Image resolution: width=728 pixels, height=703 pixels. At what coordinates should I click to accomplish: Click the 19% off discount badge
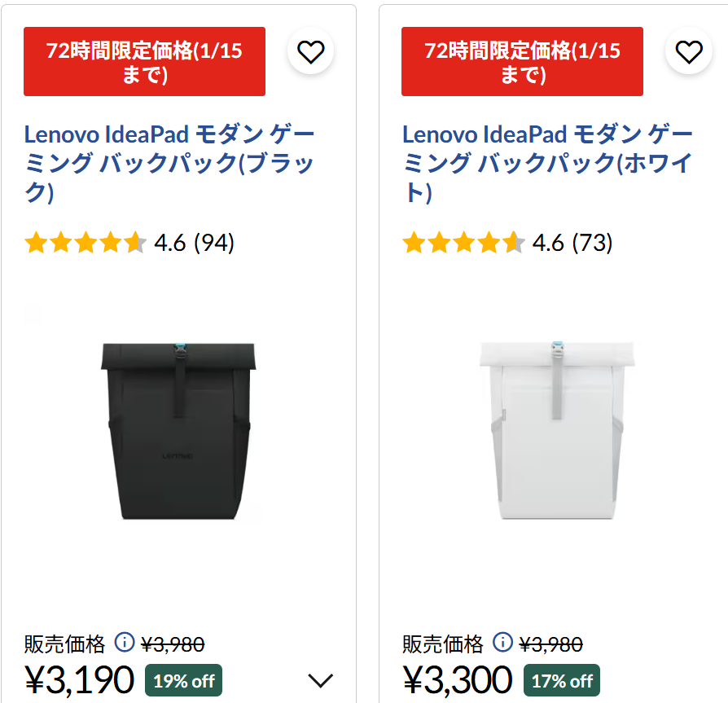click(x=183, y=681)
